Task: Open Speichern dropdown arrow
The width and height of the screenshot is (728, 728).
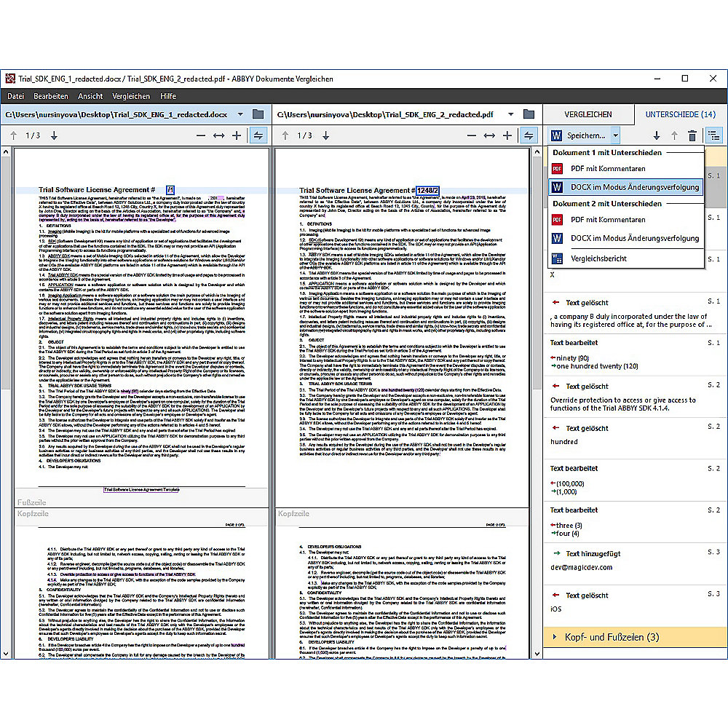Action: tap(615, 135)
